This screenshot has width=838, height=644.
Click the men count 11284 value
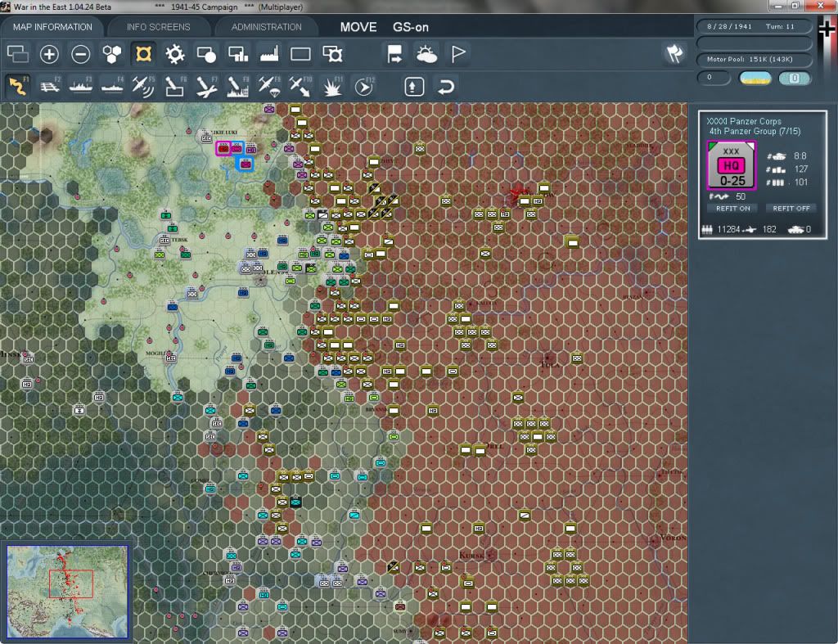click(x=728, y=229)
